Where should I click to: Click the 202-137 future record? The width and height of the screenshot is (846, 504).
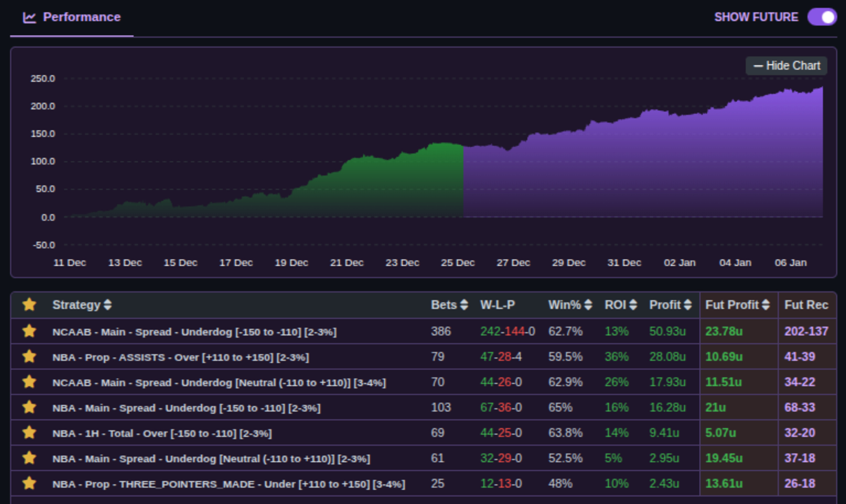pyautogui.click(x=806, y=331)
